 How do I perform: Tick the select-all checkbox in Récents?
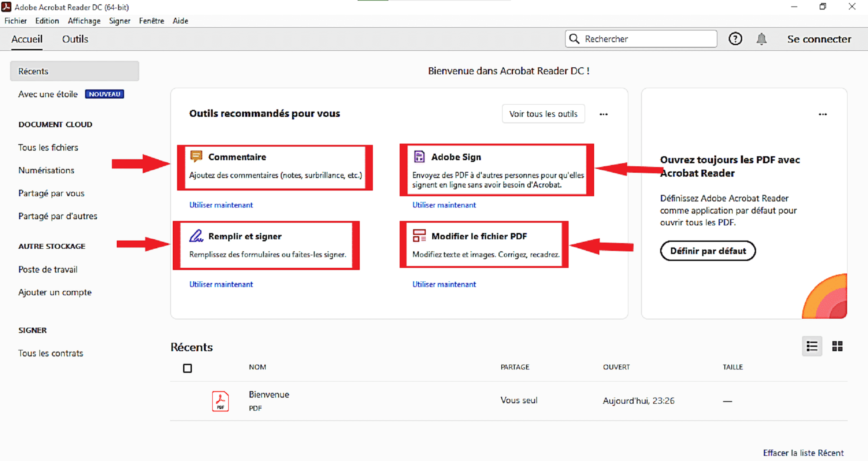(x=187, y=368)
